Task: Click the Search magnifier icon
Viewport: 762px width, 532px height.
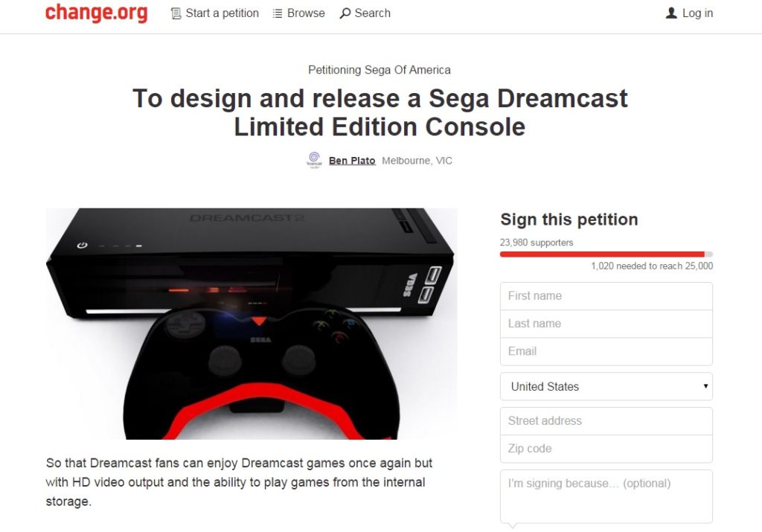Action: point(347,13)
